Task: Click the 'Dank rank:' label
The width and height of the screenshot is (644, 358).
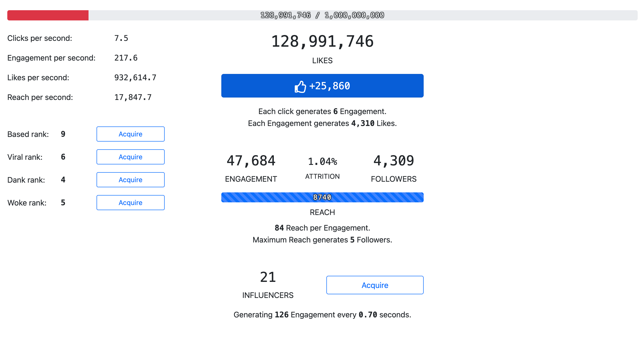Action: pos(26,180)
